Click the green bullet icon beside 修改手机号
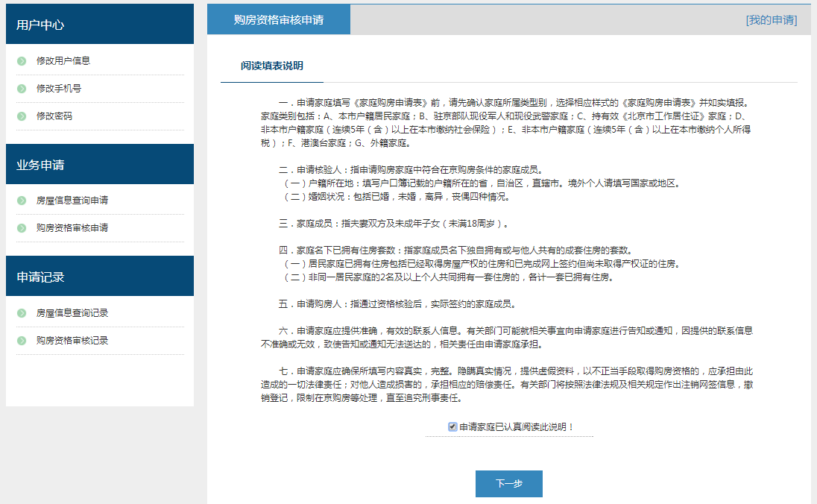817x504 pixels. click(x=22, y=89)
